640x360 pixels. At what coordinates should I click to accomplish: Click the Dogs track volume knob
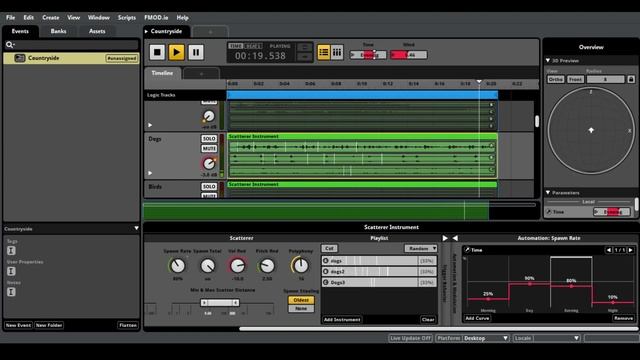click(x=209, y=164)
